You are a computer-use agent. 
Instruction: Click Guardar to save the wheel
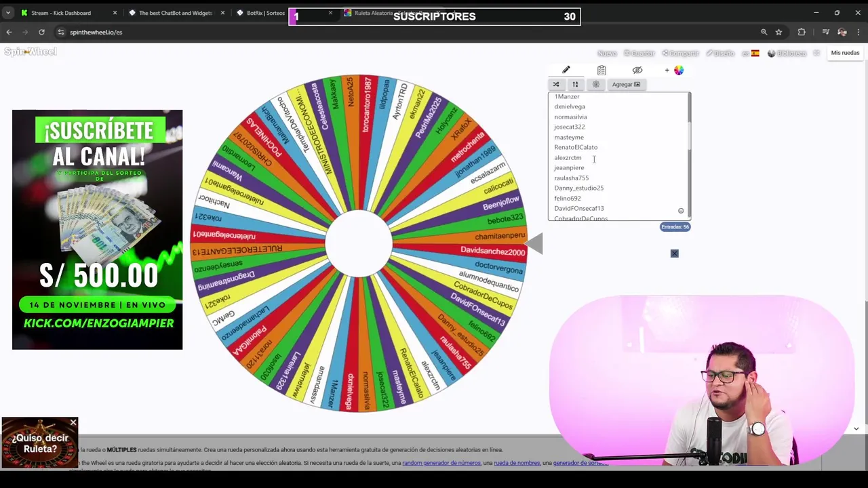coord(639,53)
